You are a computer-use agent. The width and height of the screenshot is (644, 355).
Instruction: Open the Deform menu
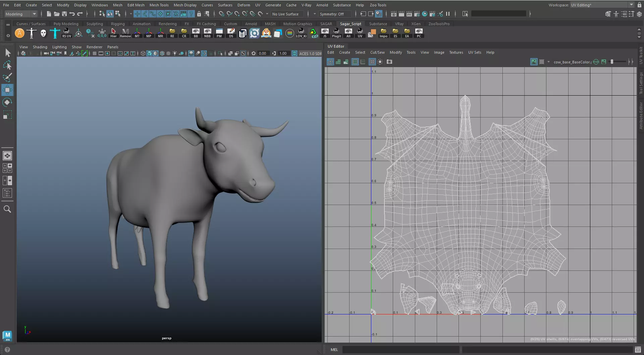pyautogui.click(x=244, y=5)
